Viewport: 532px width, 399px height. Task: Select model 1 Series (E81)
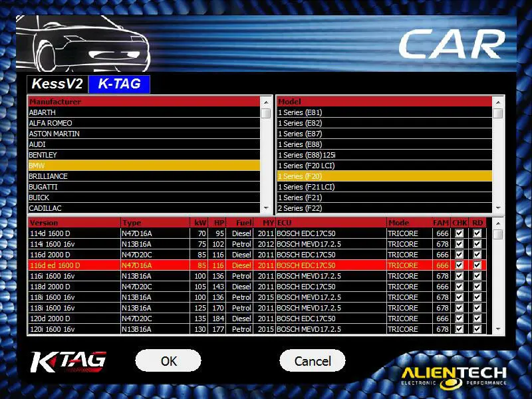point(384,112)
